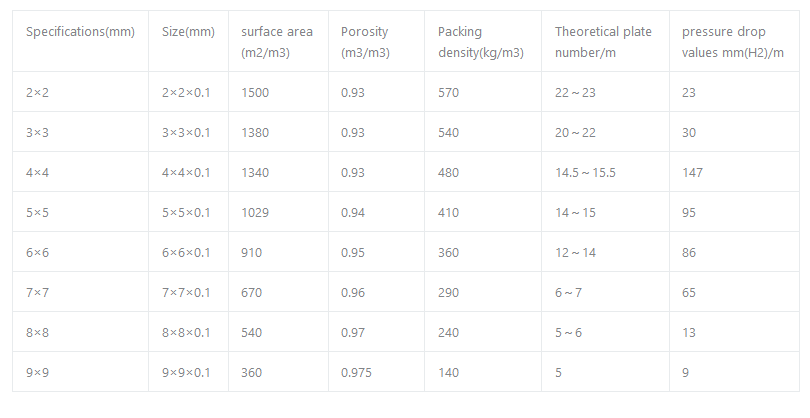
Task: Select the Size(mm) header cell
Action: coord(188,32)
